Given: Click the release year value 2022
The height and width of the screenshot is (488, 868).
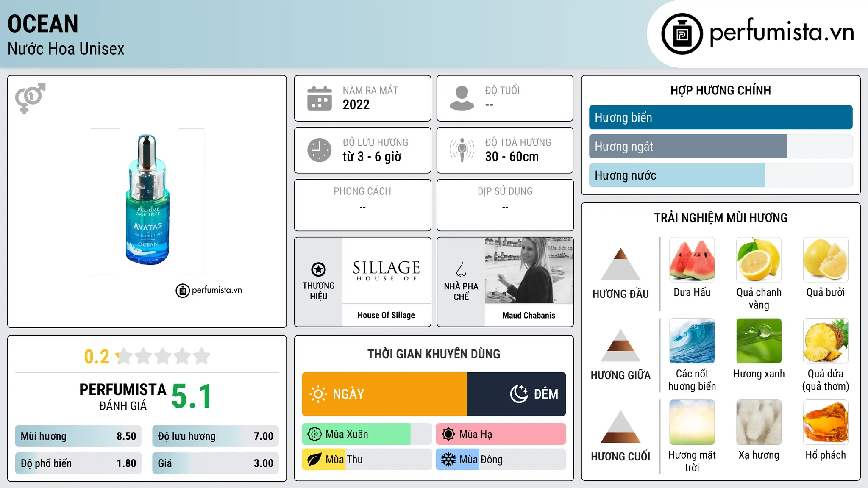Looking at the screenshot, I should pyautogui.click(x=356, y=105).
